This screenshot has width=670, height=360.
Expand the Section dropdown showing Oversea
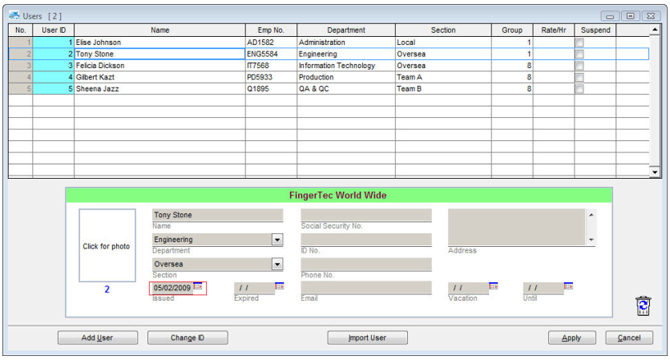[x=277, y=264]
